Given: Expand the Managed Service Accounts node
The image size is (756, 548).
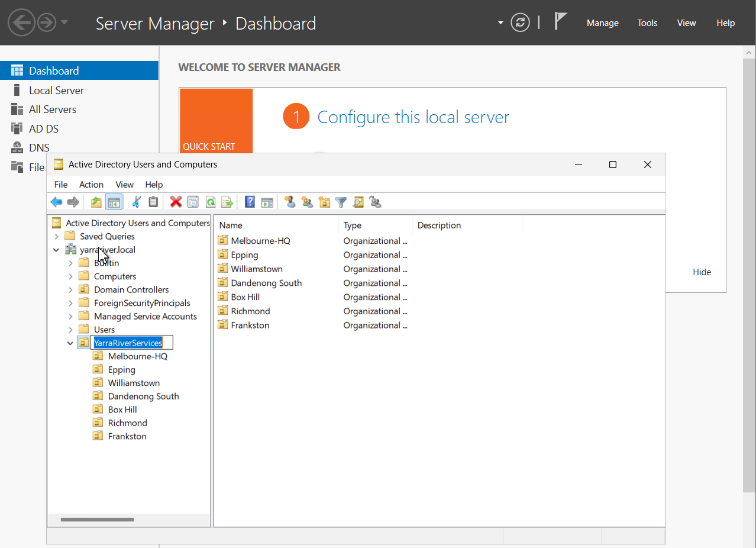Looking at the screenshot, I should (x=70, y=316).
